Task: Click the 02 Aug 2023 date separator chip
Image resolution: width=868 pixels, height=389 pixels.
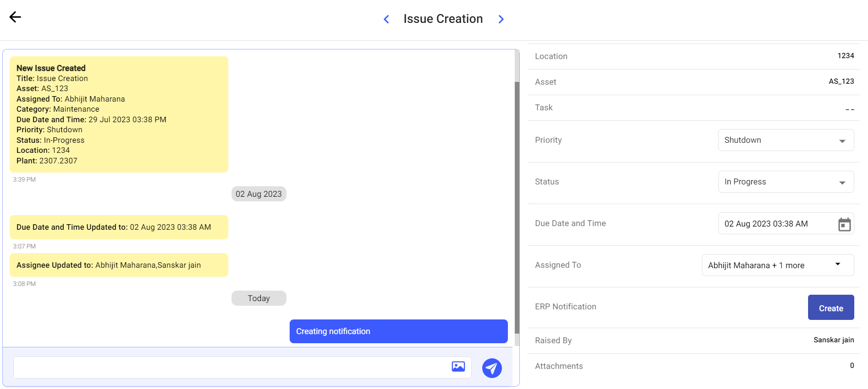Action: coord(259,194)
